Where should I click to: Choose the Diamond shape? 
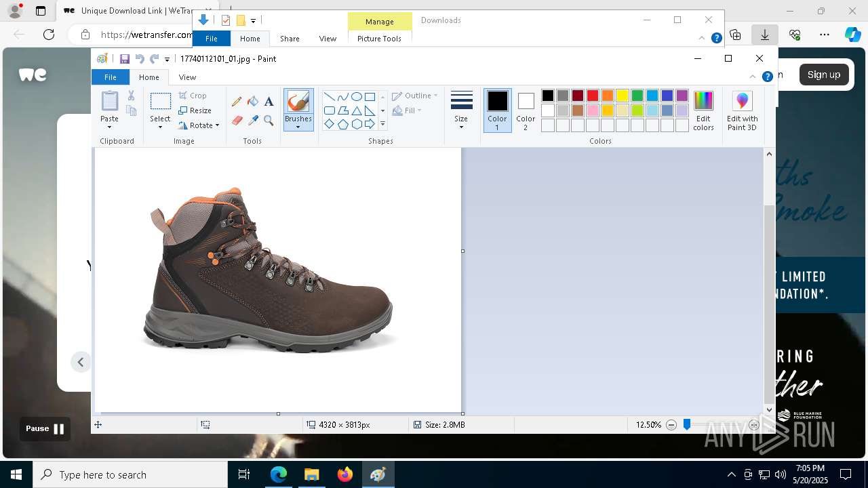point(329,124)
